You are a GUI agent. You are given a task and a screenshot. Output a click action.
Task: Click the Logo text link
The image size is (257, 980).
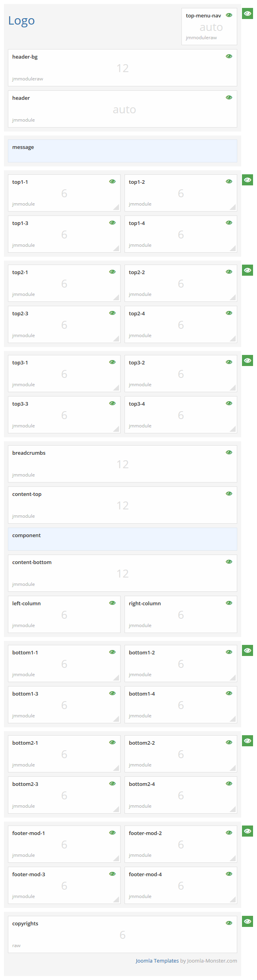click(21, 21)
